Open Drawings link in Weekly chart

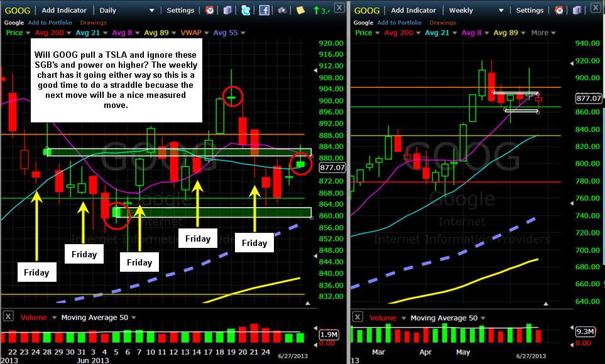(x=442, y=23)
